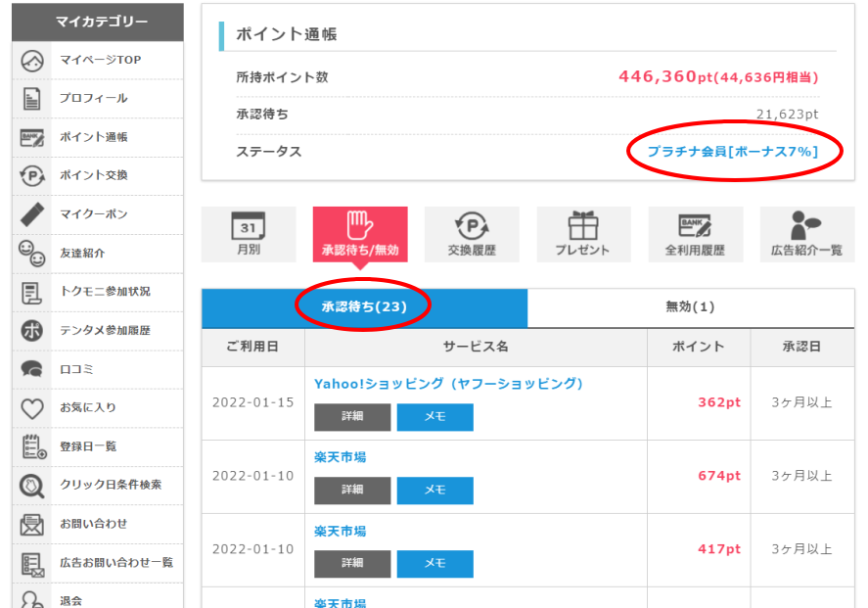Viewport: 868px width, 608px height.
Task: Click the 口コミ speech bubble icon
Action: tap(32, 369)
